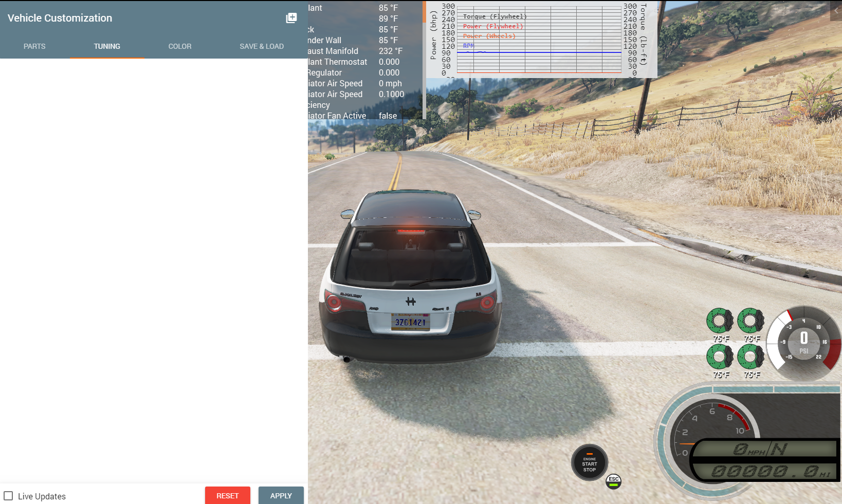Click the APPLY button
This screenshot has width=842, height=504.
click(281, 496)
